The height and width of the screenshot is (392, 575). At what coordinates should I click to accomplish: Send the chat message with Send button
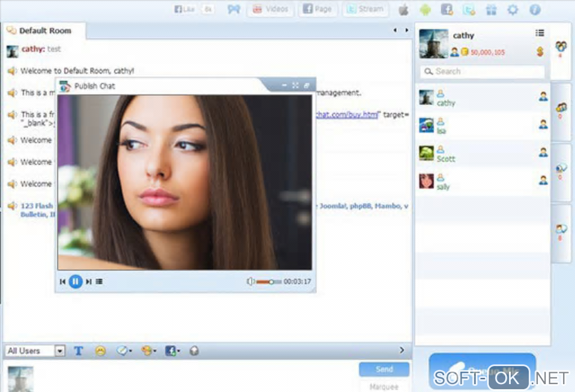tap(384, 369)
